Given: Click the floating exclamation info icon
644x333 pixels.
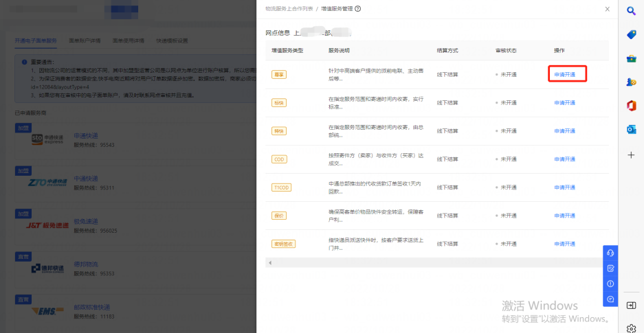Looking at the screenshot, I should (610, 284).
